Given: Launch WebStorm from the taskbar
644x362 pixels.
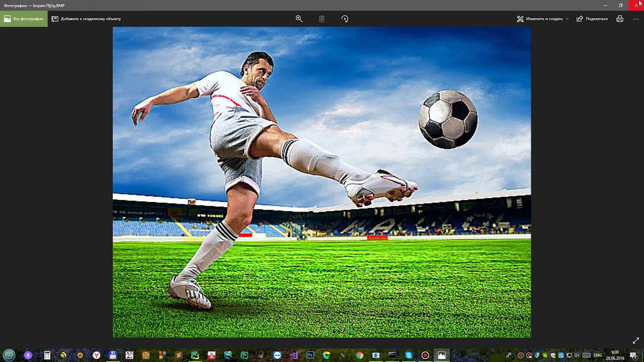Looking at the screenshot, I should (228, 355).
